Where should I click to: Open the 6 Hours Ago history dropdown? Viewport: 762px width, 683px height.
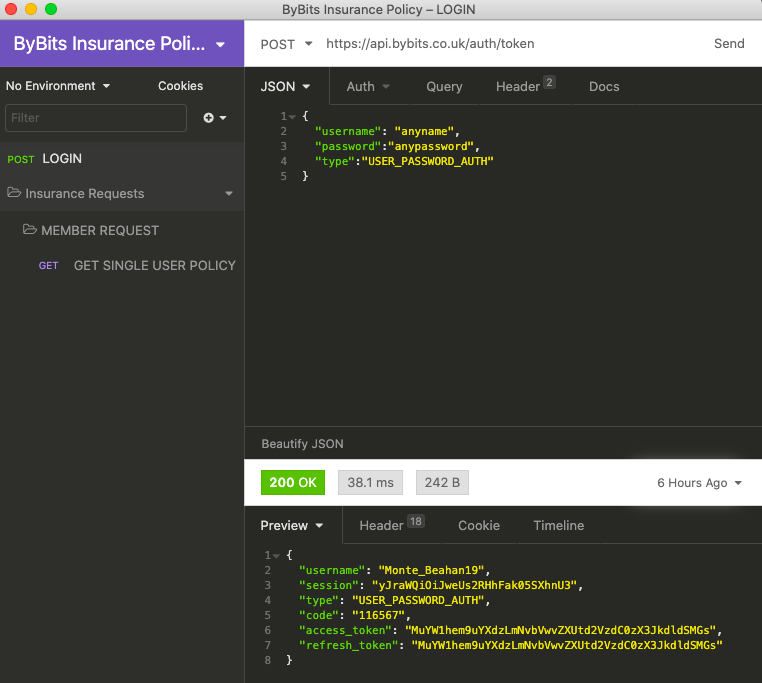click(699, 483)
